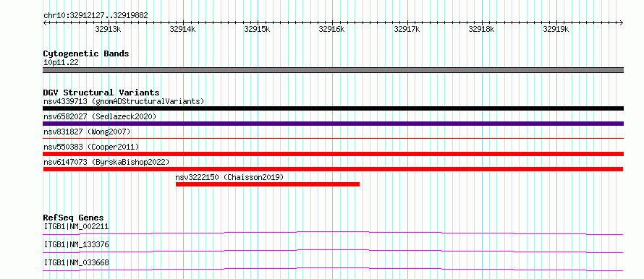This screenshot has width=644, height=279.
Task: Click the right arrowhead of the ruler
Action: click(622, 22)
